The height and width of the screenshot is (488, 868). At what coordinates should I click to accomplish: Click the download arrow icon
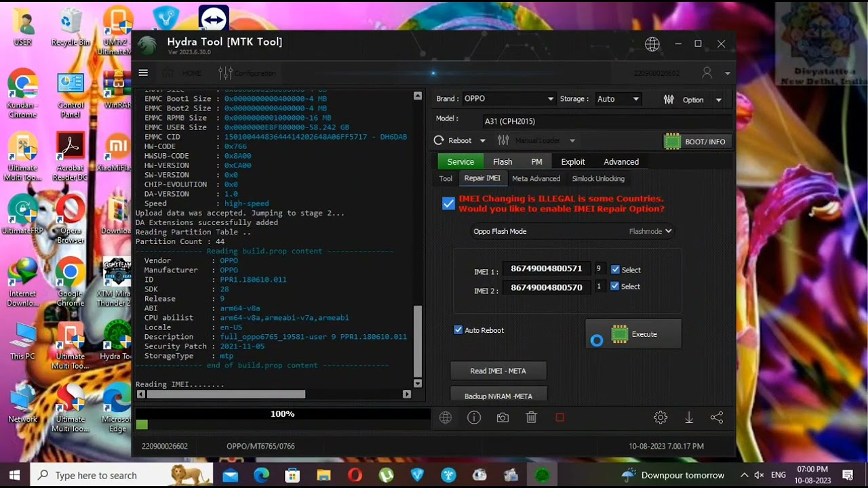click(689, 418)
